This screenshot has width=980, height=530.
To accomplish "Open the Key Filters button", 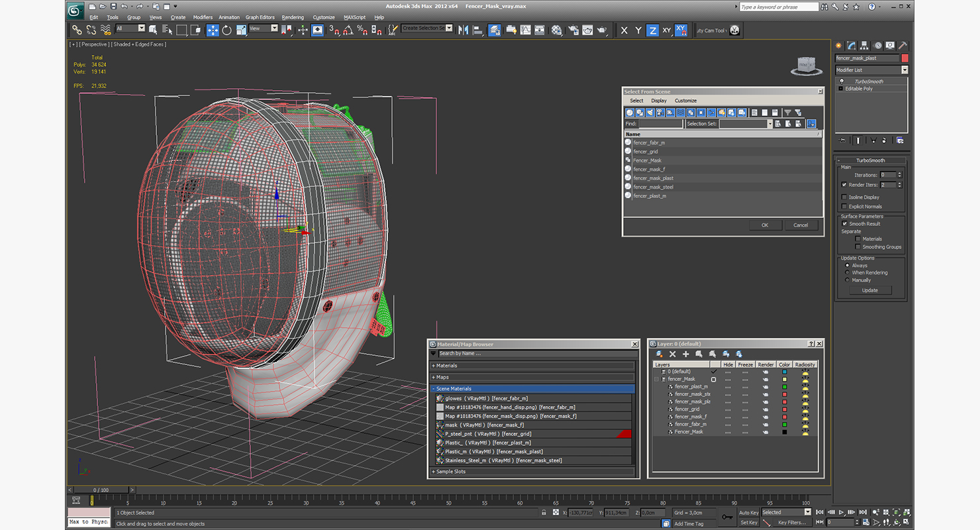I will (x=791, y=522).
